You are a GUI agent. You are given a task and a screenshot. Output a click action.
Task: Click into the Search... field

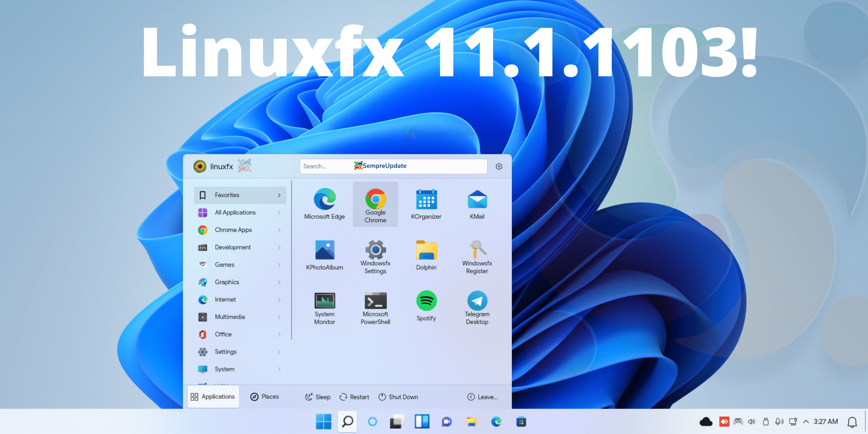coord(393,166)
